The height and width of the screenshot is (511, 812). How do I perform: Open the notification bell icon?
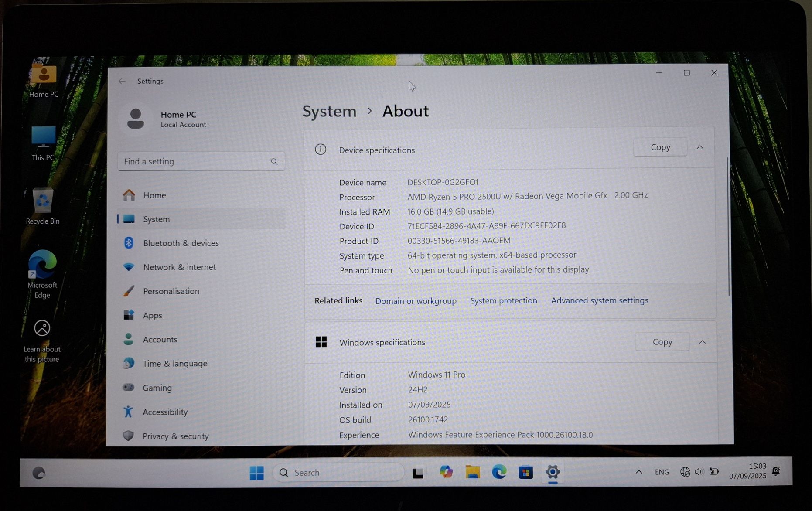pyautogui.click(x=776, y=471)
